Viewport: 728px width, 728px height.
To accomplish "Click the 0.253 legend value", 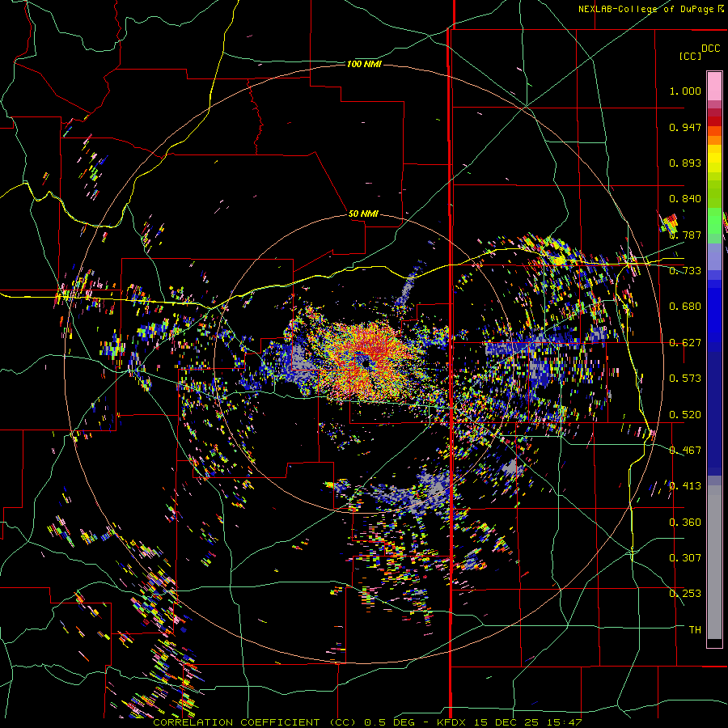I will [x=685, y=594].
